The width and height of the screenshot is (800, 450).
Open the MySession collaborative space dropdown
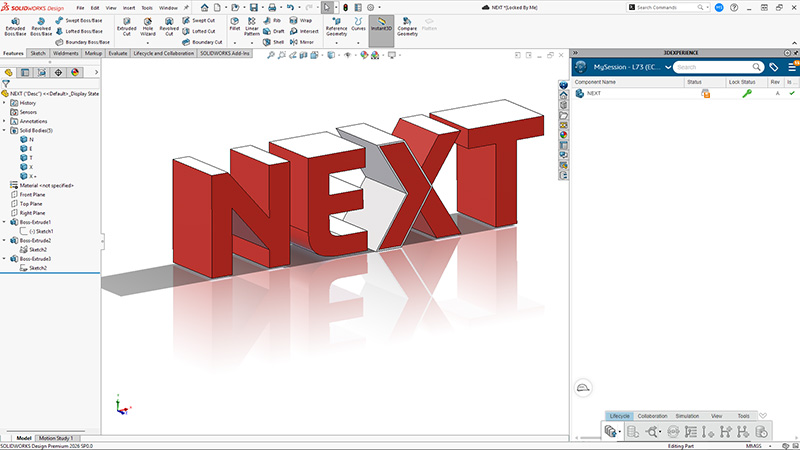click(x=668, y=67)
